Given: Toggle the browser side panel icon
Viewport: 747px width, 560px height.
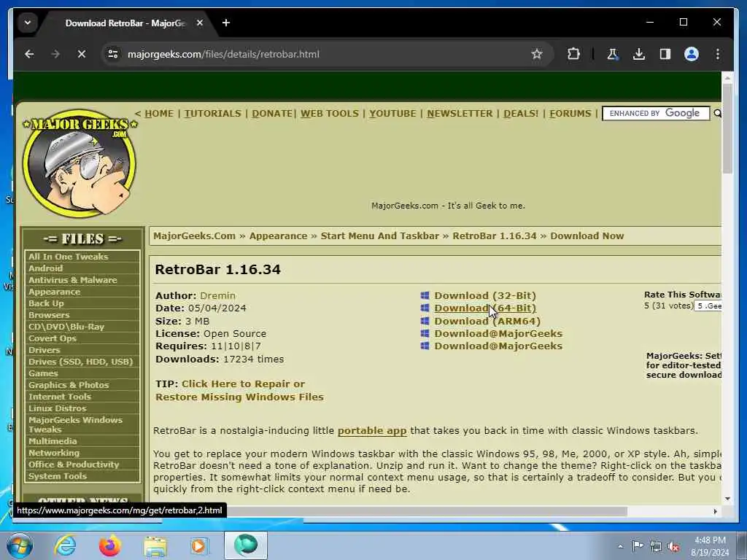Looking at the screenshot, I should (x=665, y=54).
